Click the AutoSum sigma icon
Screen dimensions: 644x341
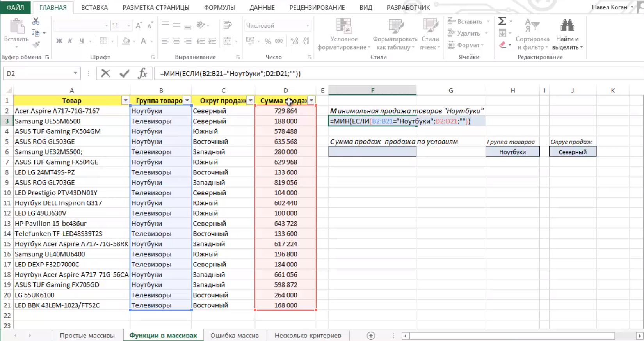click(502, 21)
